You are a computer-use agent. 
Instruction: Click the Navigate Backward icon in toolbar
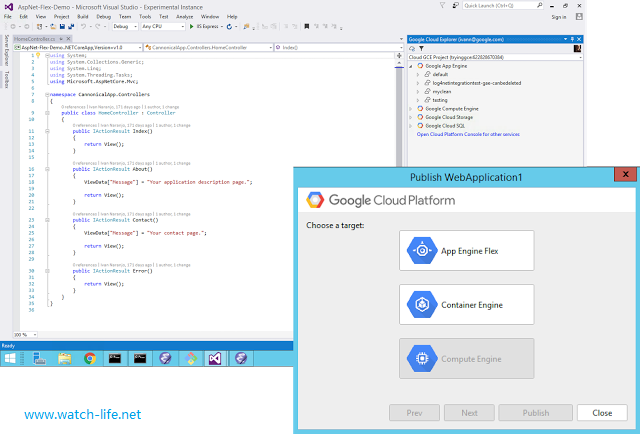(x=13, y=27)
